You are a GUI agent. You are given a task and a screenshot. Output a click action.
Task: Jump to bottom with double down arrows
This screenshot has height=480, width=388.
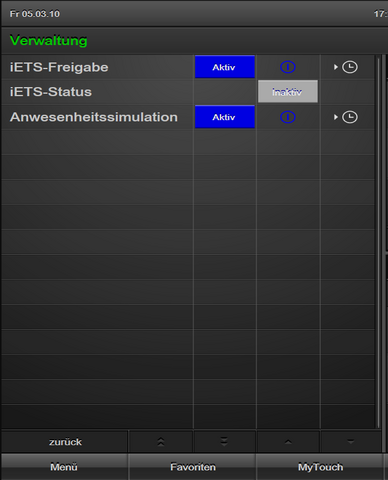pos(224,442)
